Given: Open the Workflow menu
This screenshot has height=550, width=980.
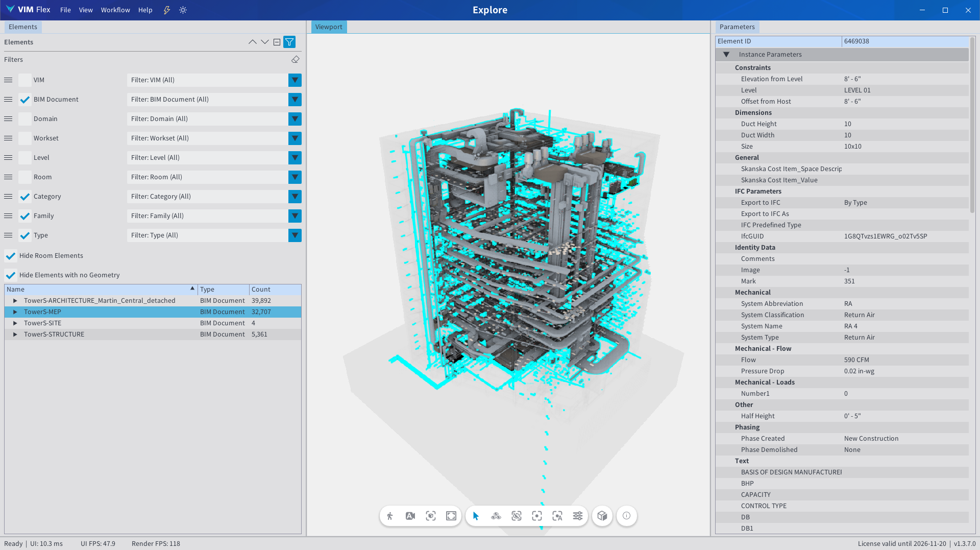Looking at the screenshot, I should pyautogui.click(x=115, y=10).
